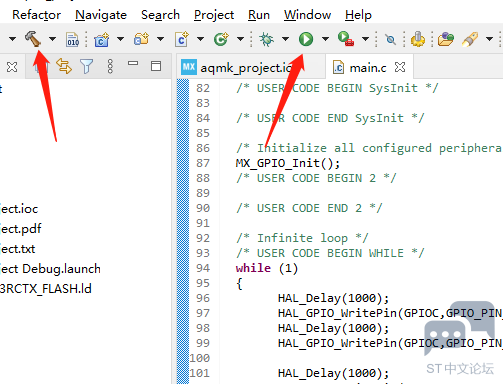Click the green Run play button
This screenshot has height=384, width=503.
(306, 39)
